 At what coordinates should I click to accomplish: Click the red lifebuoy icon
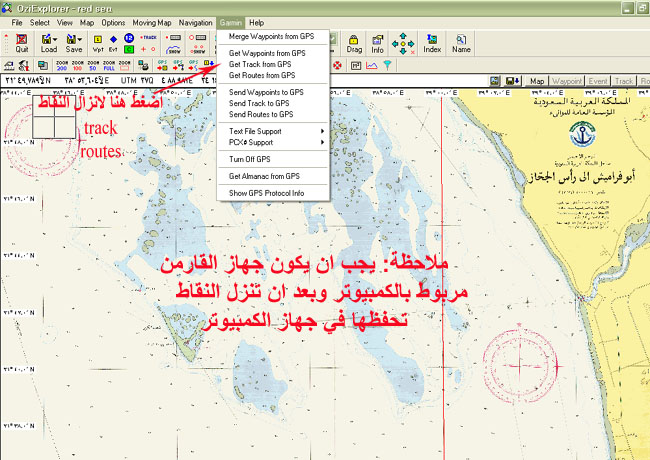[x=337, y=65]
